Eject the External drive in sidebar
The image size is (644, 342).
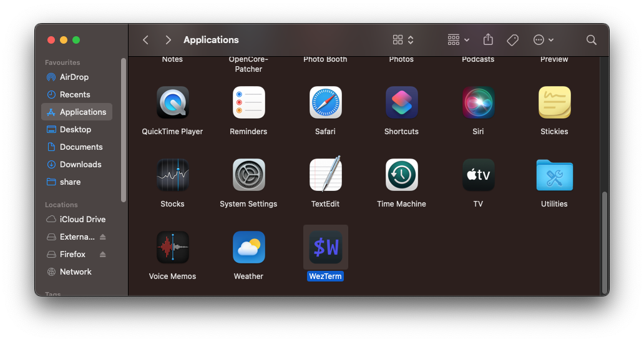pos(103,237)
